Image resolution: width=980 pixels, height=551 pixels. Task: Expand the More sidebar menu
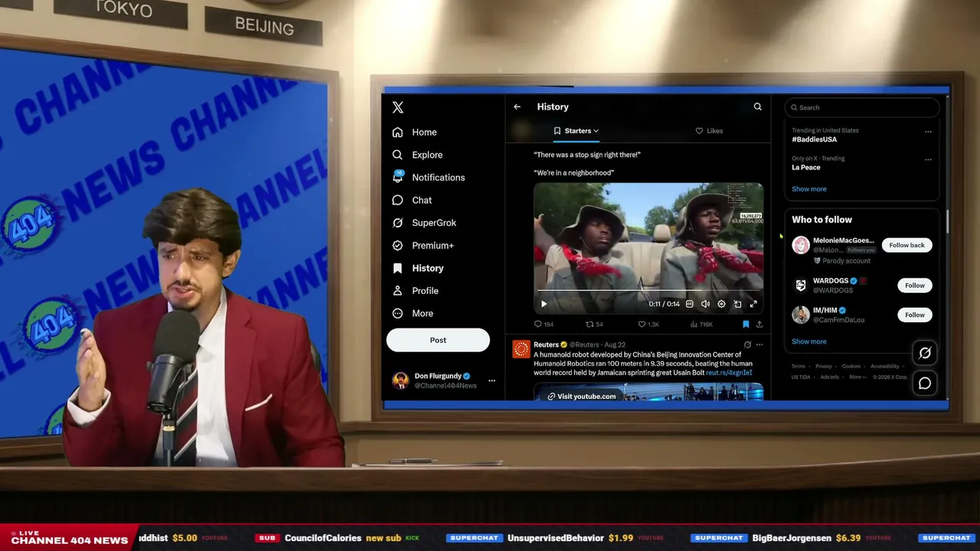(413, 314)
